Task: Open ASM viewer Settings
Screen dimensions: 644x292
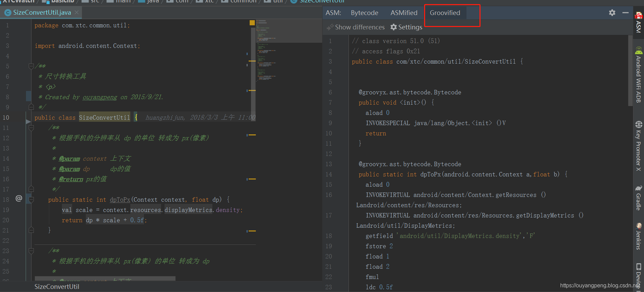Action: tap(406, 27)
